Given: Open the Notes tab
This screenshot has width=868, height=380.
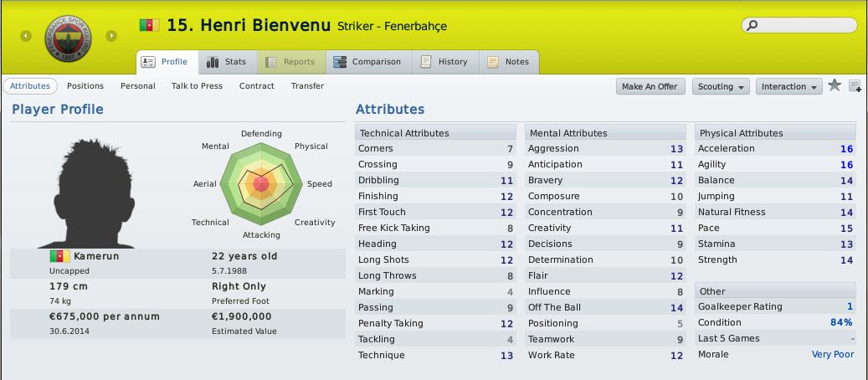Looking at the screenshot, I should click(509, 62).
